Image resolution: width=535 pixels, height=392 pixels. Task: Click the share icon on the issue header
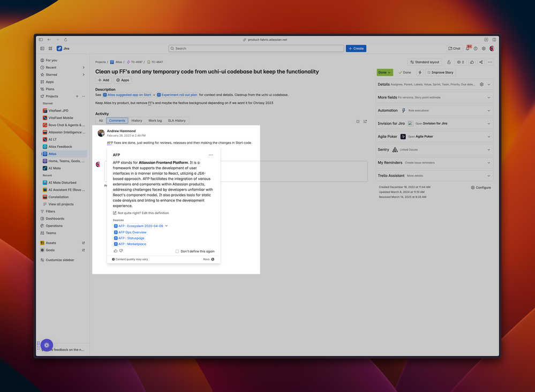point(481,62)
